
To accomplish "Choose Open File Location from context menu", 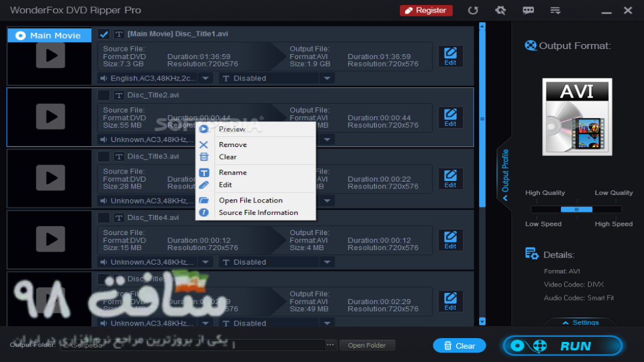I will (x=255, y=200).
